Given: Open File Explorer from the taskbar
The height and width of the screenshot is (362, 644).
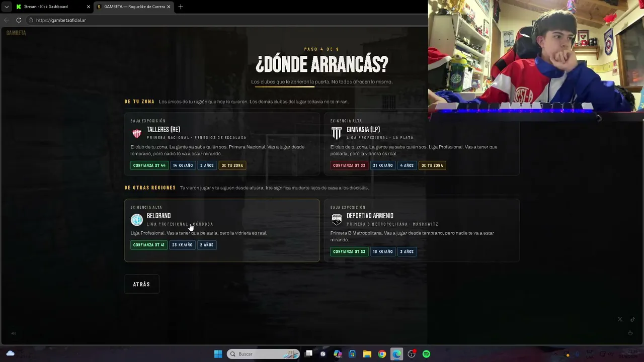Looking at the screenshot, I should click(x=367, y=354).
